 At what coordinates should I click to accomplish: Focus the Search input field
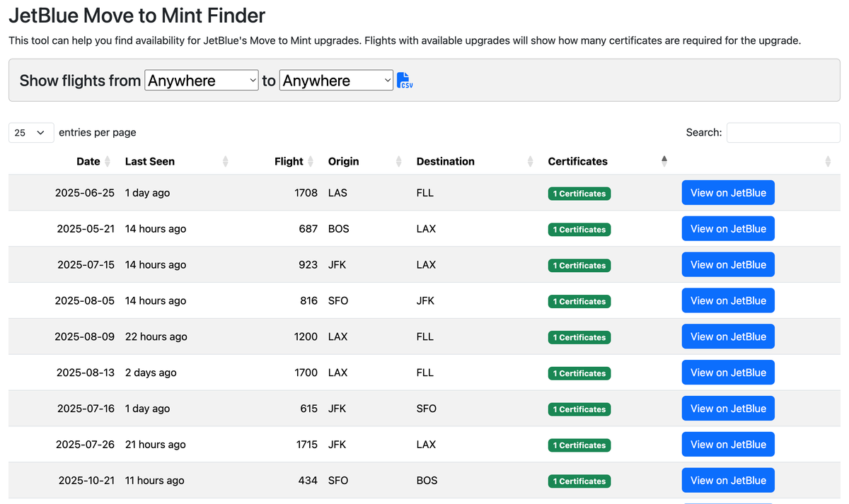pos(783,132)
